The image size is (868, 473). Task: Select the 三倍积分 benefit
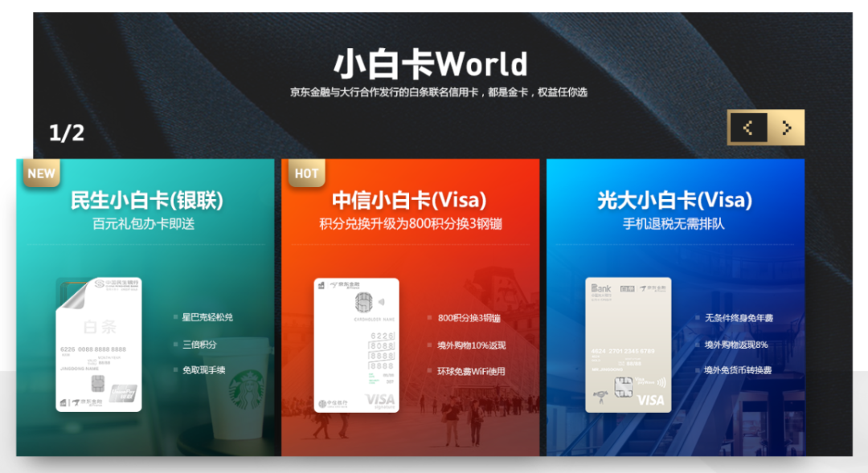199,344
